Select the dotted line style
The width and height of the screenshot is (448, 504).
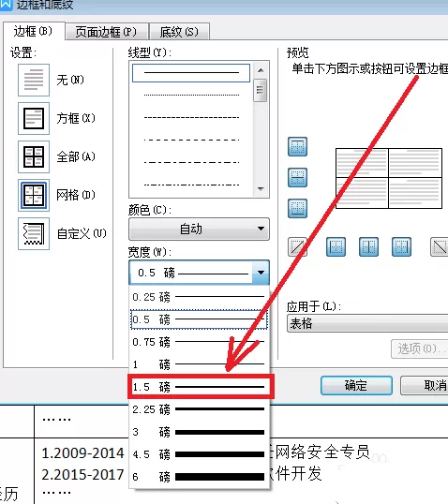click(191, 96)
